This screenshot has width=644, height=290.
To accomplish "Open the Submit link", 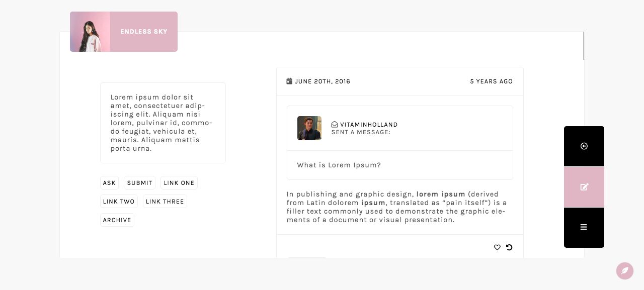I will (x=139, y=183).
